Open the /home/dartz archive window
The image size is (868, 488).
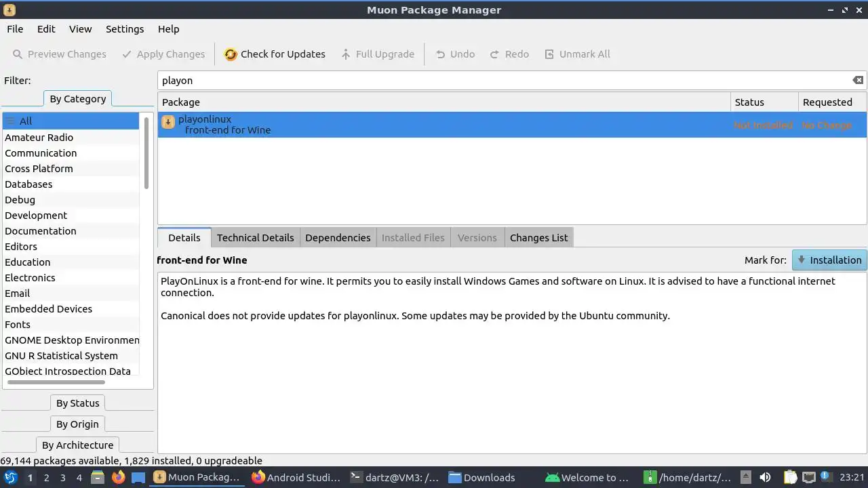pyautogui.click(x=688, y=477)
